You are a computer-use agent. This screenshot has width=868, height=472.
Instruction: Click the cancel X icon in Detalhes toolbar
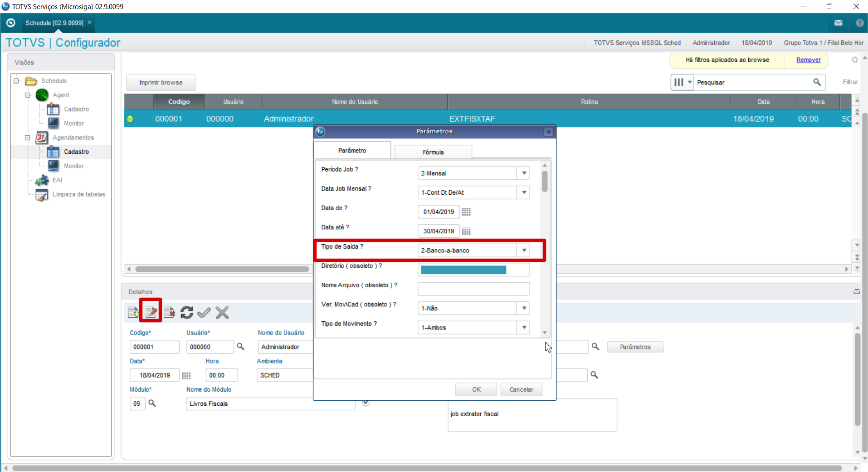tap(222, 312)
